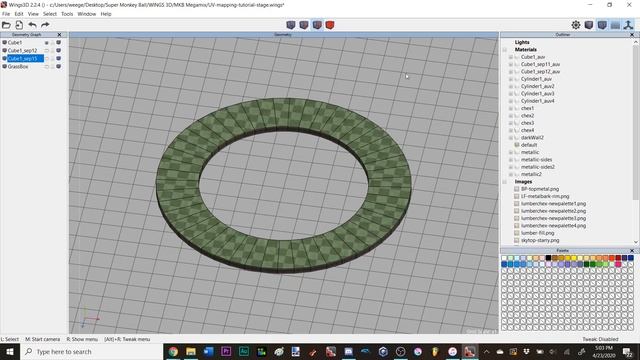Toggle ground plane grid icon
The image size is (640, 360).
coord(615,25)
